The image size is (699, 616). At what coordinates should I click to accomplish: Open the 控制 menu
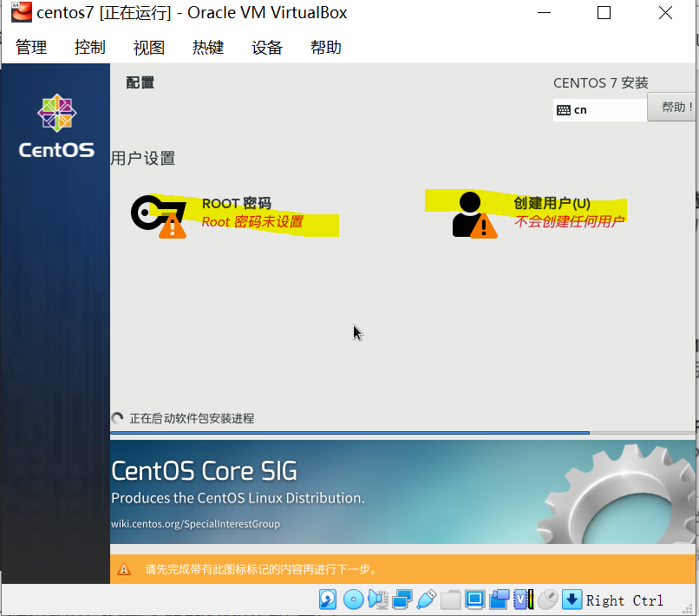click(90, 47)
